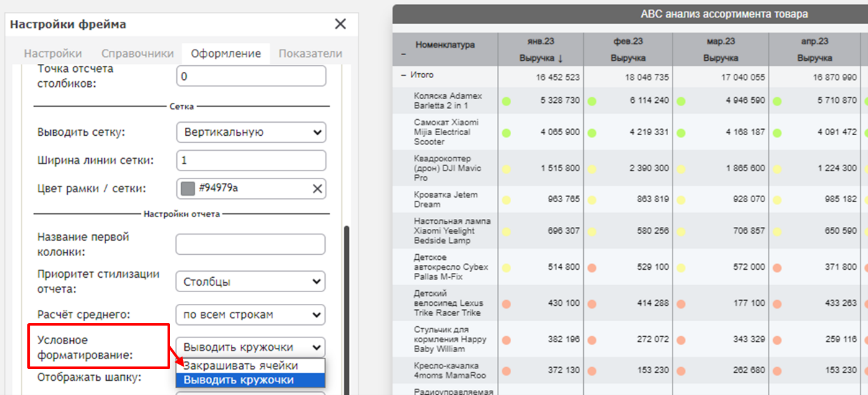
Task: Open the Приоритет стилизации отчета dropdown
Action: tap(250, 282)
